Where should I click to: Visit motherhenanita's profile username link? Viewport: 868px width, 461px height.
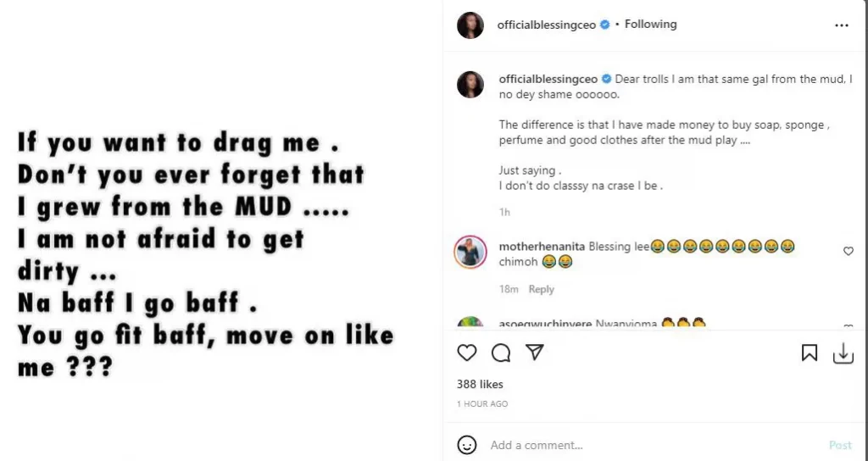[539, 247]
